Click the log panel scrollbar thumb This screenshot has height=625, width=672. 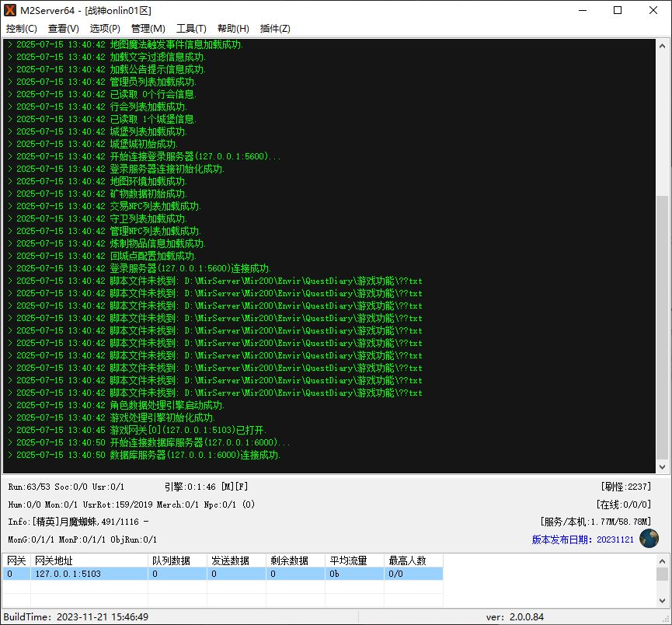[x=662, y=326]
